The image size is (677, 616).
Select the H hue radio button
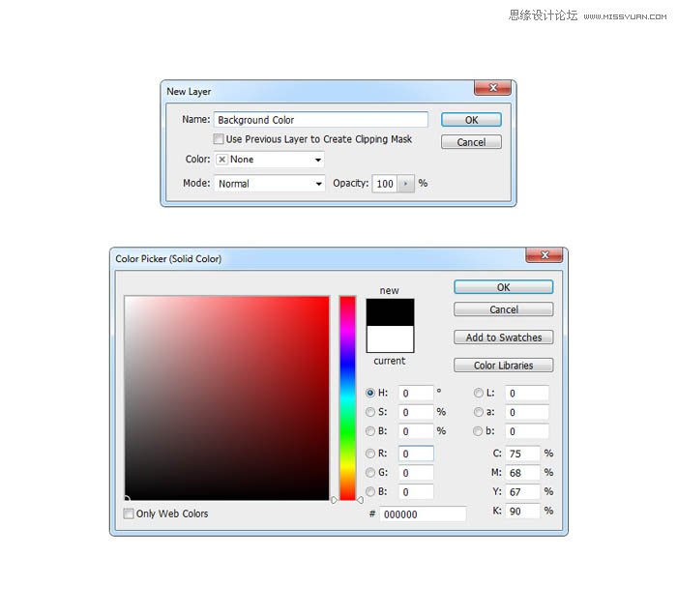click(x=370, y=394)
